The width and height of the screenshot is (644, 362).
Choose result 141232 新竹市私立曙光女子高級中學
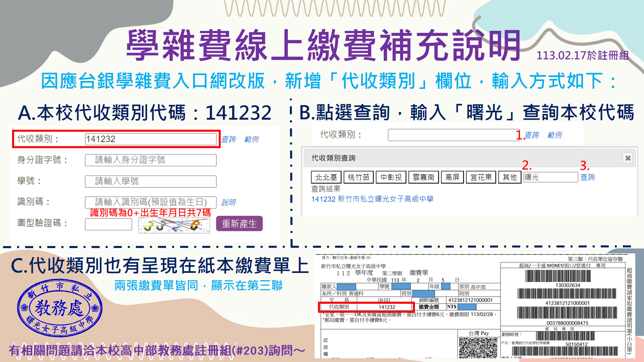(x=372, y=199)
